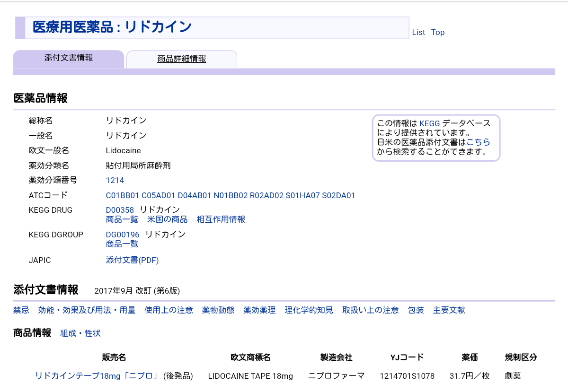Select the 添付文書情報 tab

tap(69, 59)
